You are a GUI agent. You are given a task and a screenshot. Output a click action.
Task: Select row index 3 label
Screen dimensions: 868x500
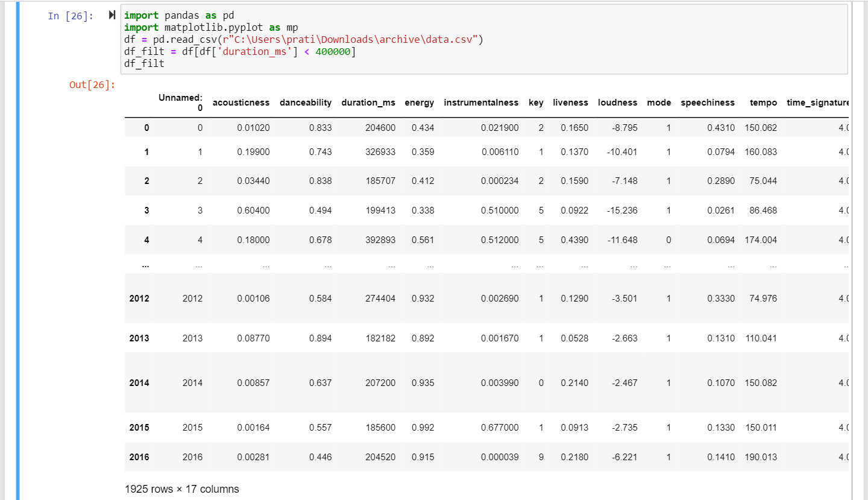click(x=146, y=210)
